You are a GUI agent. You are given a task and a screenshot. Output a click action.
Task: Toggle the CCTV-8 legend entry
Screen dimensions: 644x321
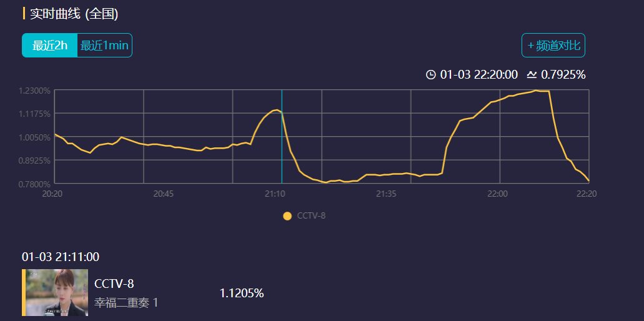304,216
